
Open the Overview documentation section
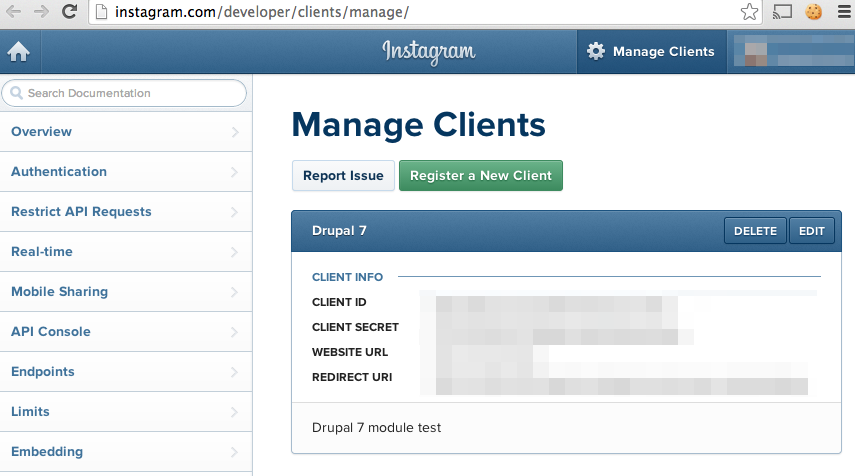(126, 132)
